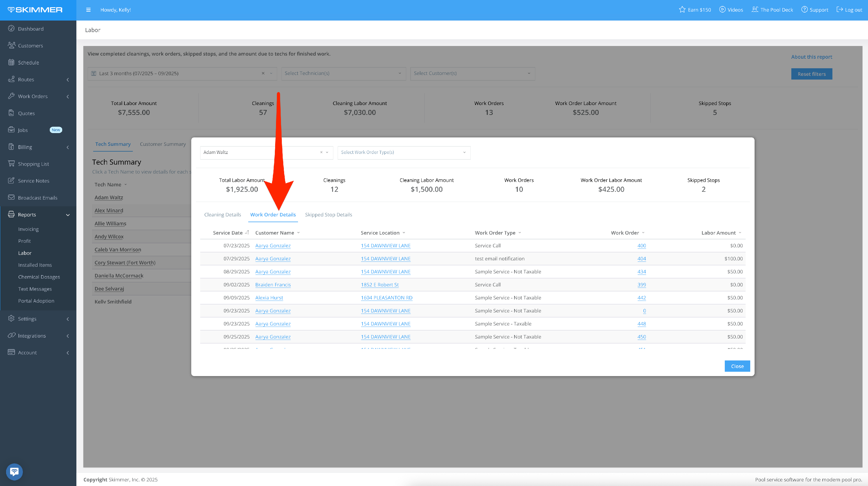
Task: Open the chat widget bubble
Action: point(14,472)
